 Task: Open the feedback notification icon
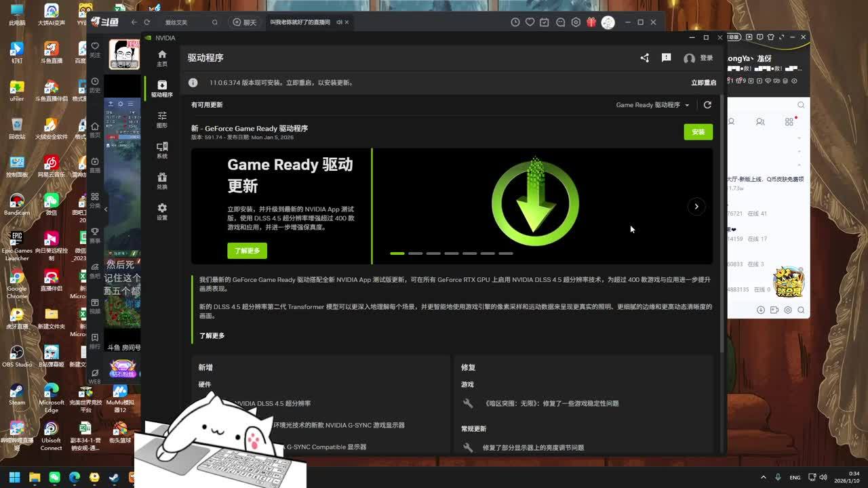click(x=666, y=58)
